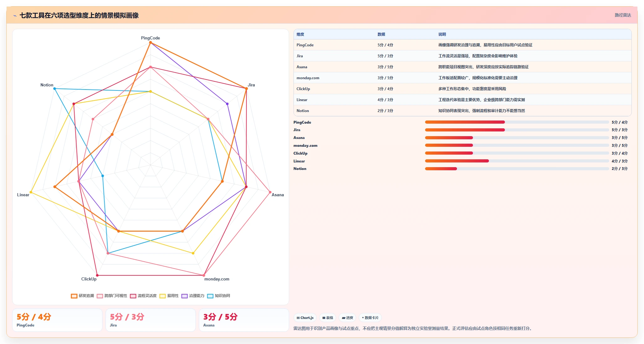The image size is (644, 344).
Task: Click the Linear axis label on the radar chart
Action: coord(23,195)
